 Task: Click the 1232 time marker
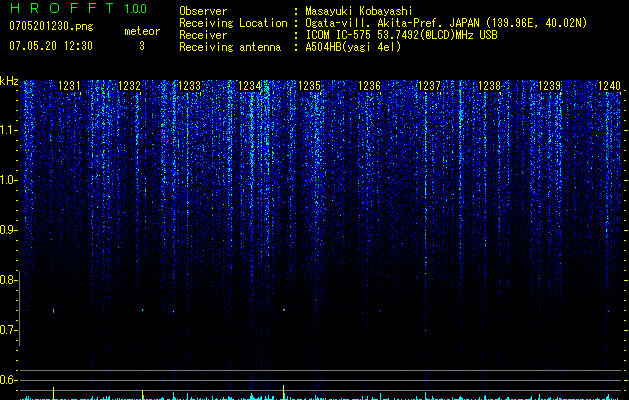coord(129,86)
